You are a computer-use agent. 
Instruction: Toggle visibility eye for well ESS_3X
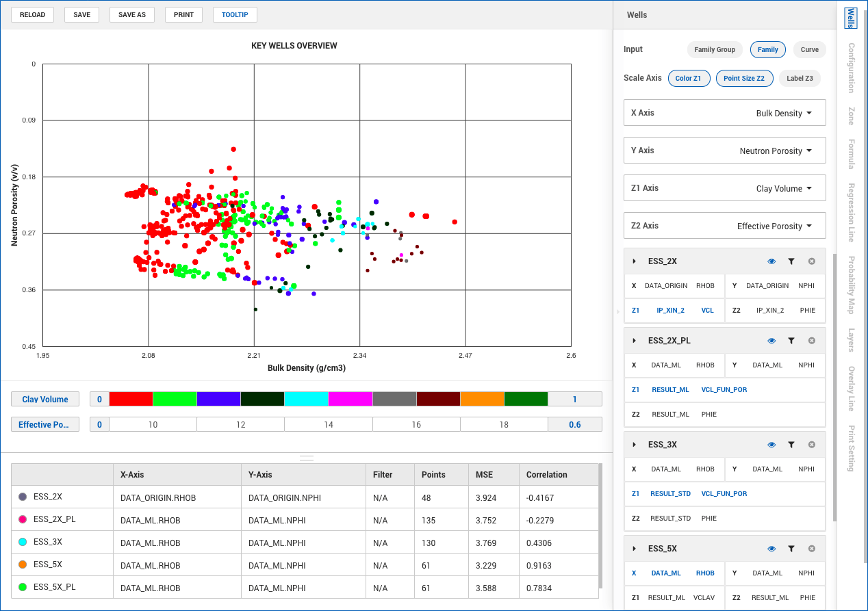771,445
